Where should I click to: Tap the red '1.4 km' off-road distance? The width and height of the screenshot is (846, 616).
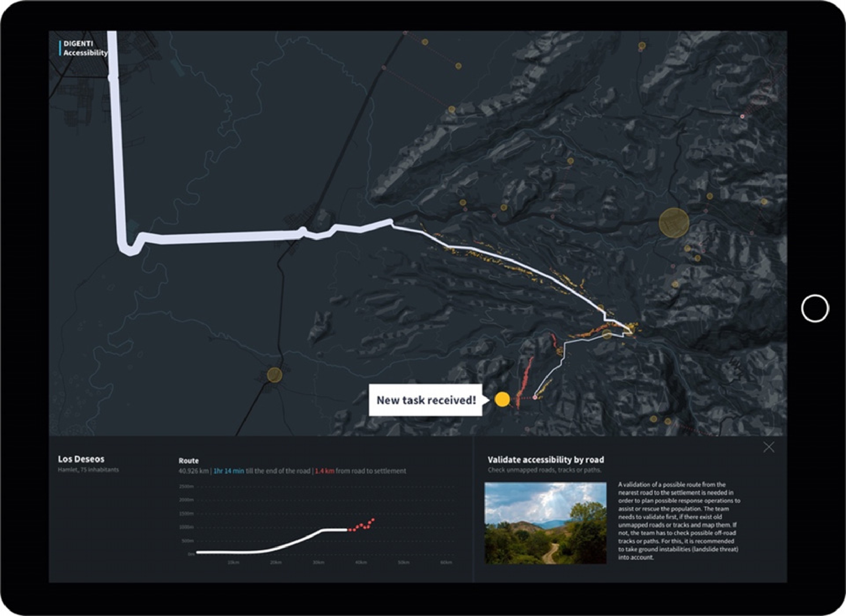pos(324,471)
